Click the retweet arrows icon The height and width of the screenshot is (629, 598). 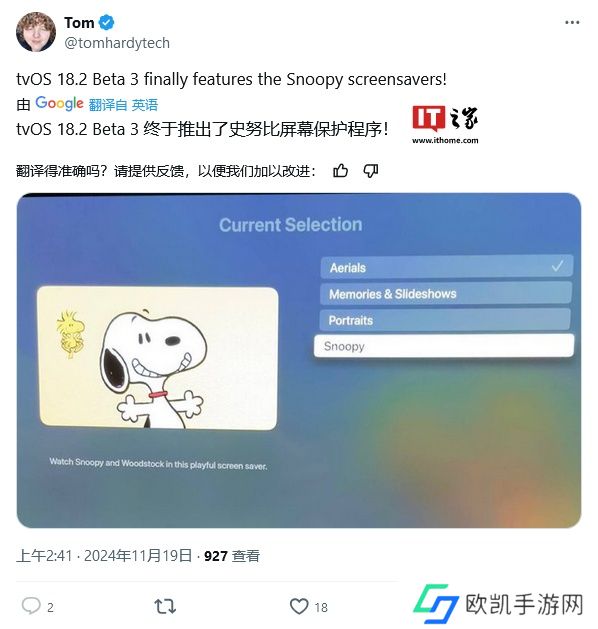click(x=165, y=606)
